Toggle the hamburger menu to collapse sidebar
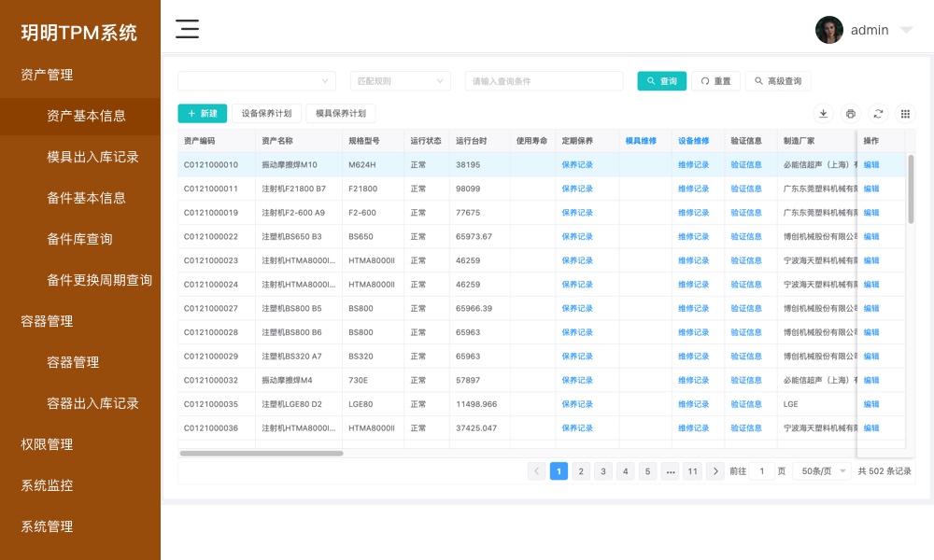This screenshot has width=934, height=560. point(188,29)
